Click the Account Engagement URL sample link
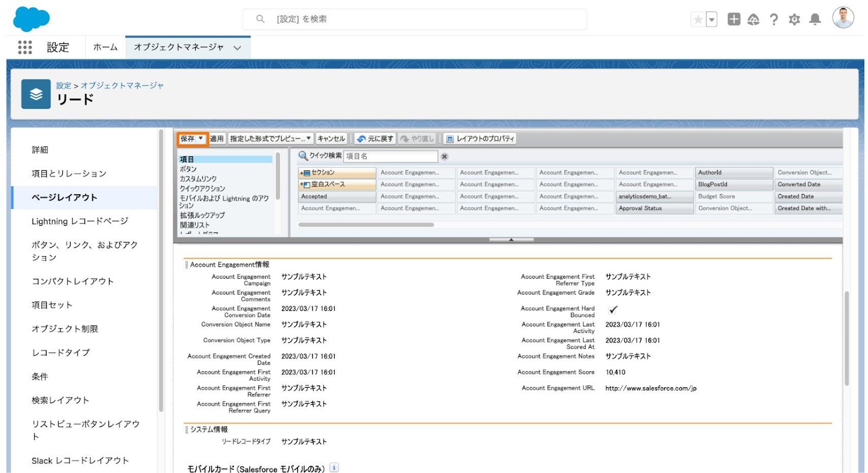The width and height of the screenshot is (868, 473). [x=651, y=388]
